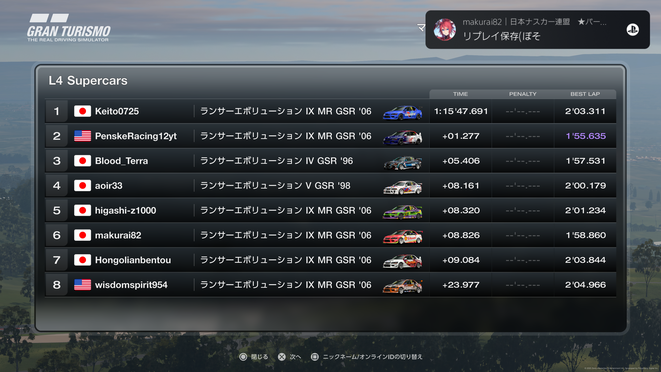Click the gap time +08.320
This screenshot has height=372, width=661.
click(x=461, y=210)
